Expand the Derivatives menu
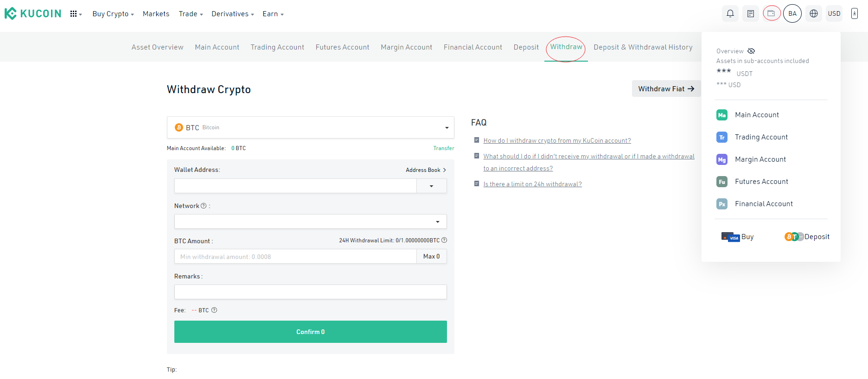The width and height of the screenshot is (868, 379). (x=233, y=14)
